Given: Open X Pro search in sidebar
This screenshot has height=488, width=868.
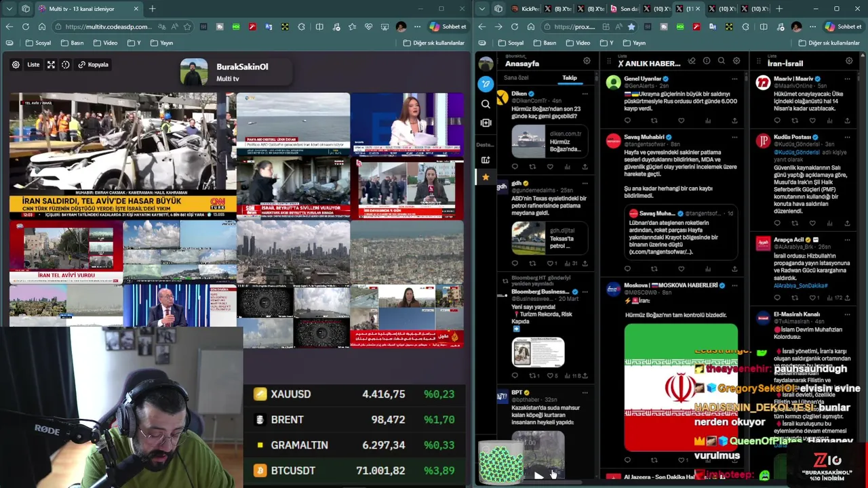Looking at the screenshot, I should pyautogui.click(x=486, y=104).
